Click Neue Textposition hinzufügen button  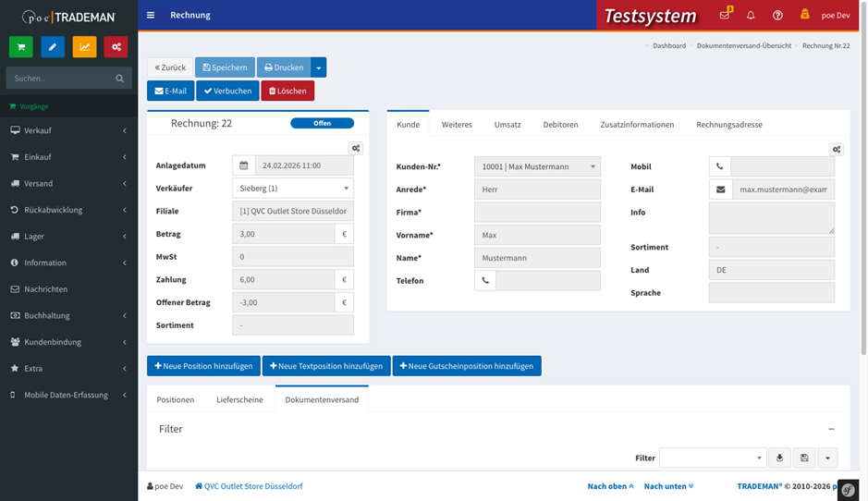326,366
